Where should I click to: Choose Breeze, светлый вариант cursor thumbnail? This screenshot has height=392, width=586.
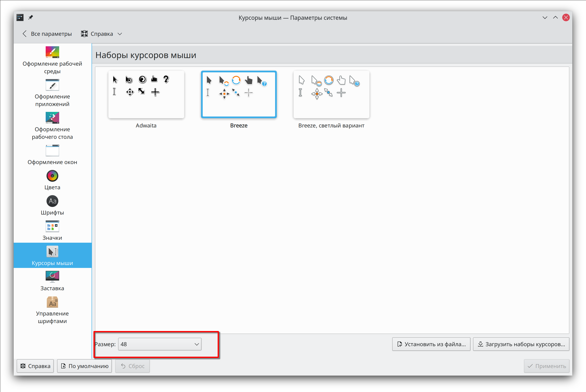pyautogui.click(x=331, y=94)
